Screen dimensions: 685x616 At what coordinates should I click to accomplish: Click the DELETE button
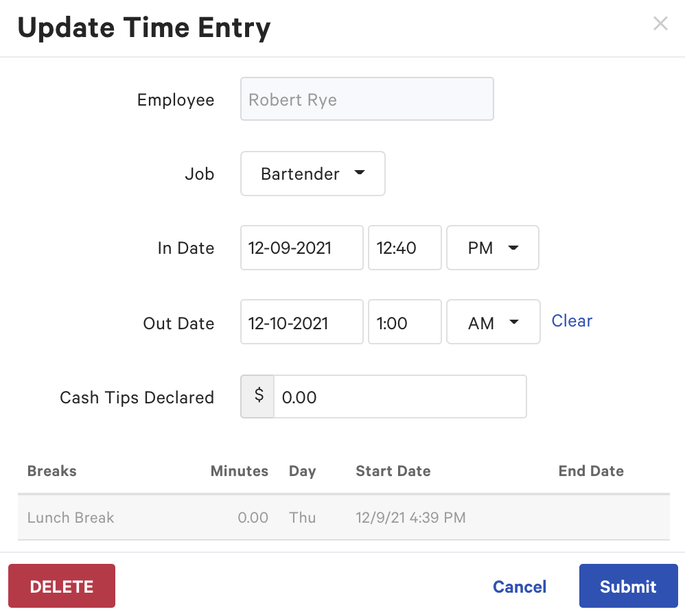click(x=61, y=586)
